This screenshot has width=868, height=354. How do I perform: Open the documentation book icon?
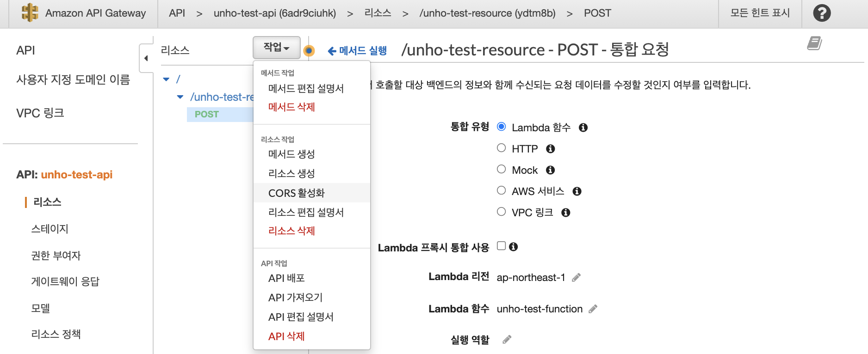[x=814, y=43]
